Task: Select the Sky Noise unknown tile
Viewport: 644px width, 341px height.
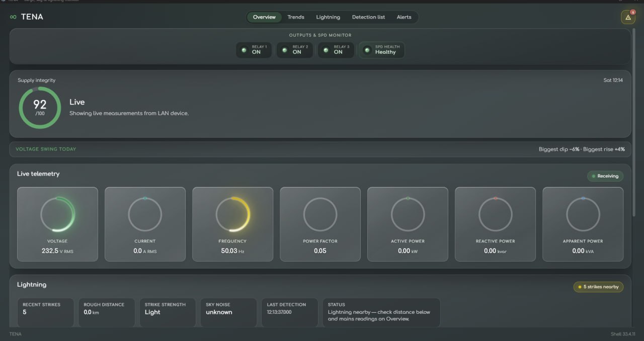Action: (228, 312)
